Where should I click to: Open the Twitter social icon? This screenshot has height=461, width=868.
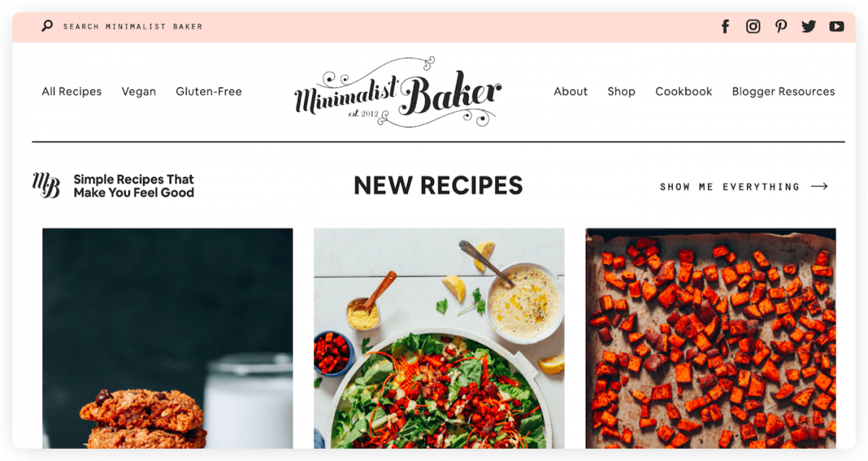click(809, 27)
